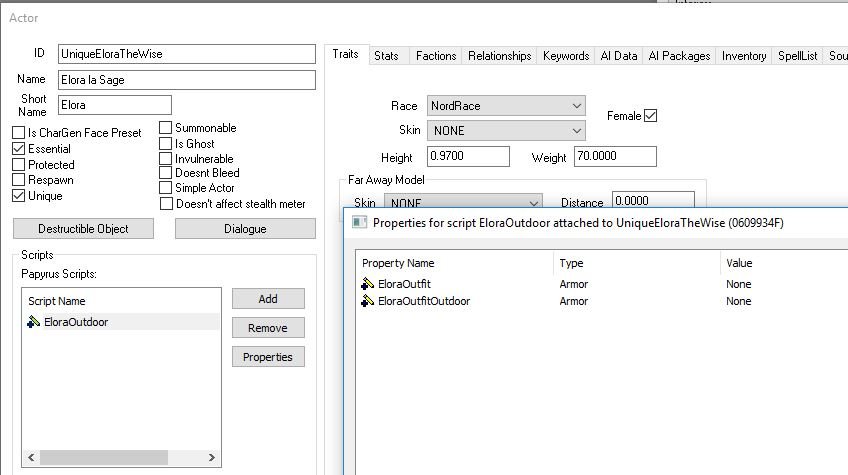Switch to the Traits tab
Screen dimensions: 848x475
(x=346, y=54)
